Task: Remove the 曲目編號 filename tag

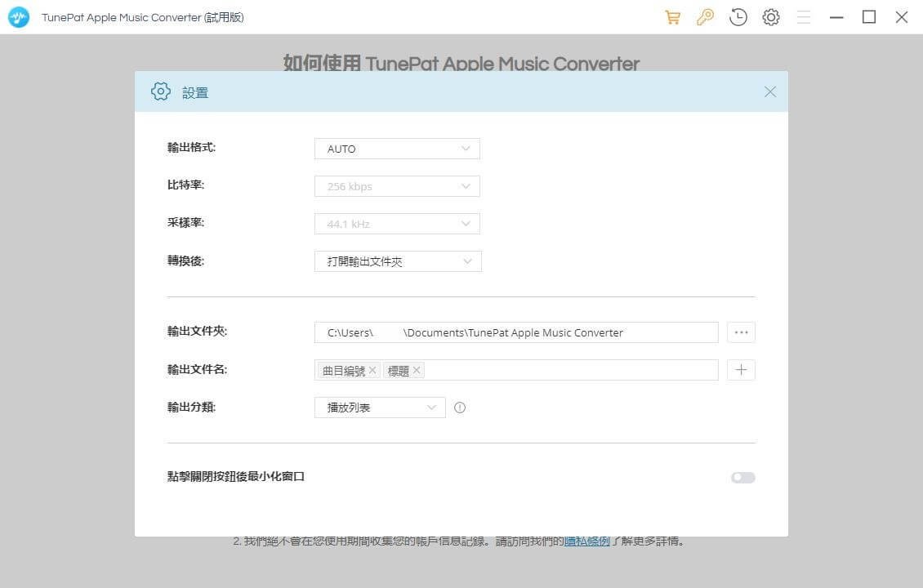Action: 372,370
